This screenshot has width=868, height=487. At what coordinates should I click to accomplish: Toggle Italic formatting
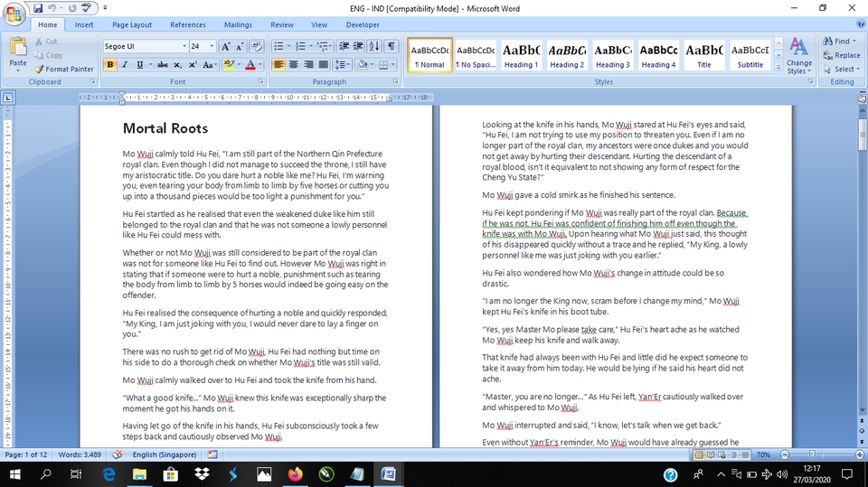(125, 65)
